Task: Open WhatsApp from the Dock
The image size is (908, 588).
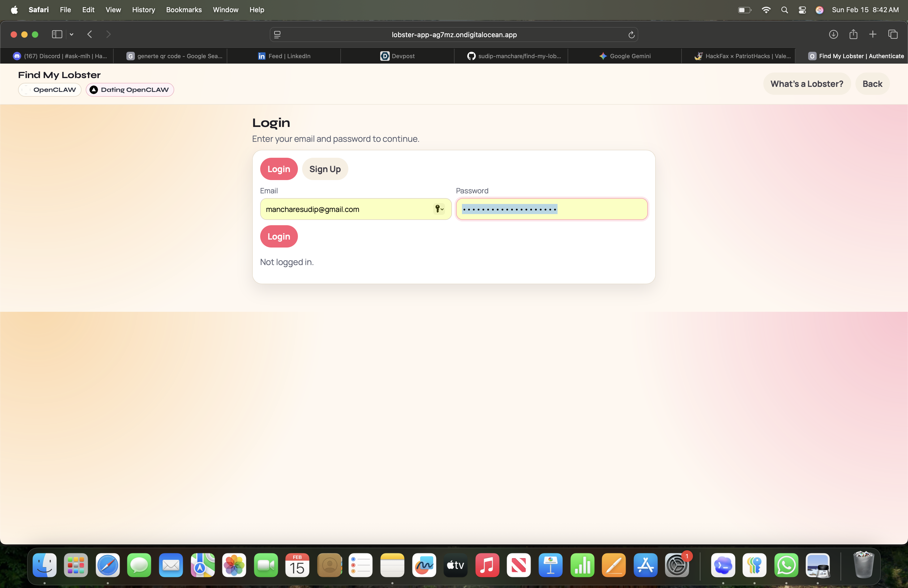Action: click(x=786, y=565)
